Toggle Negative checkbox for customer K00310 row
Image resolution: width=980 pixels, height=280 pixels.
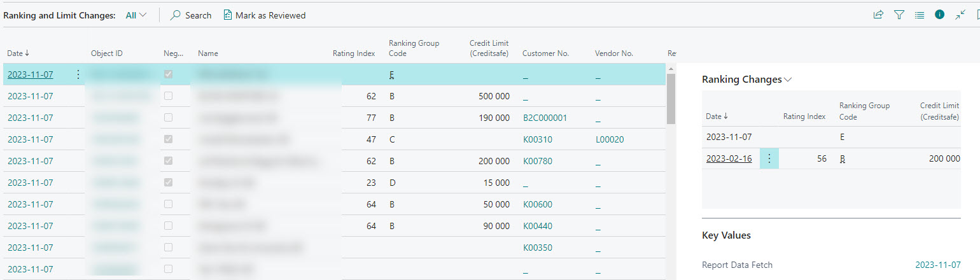click(x=168, y=139)
